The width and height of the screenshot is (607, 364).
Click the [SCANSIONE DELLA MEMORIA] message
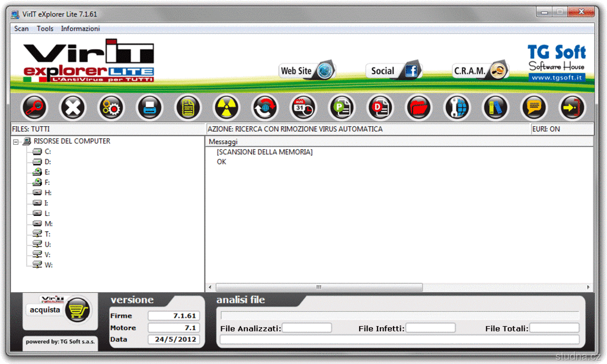pos(265,152)
